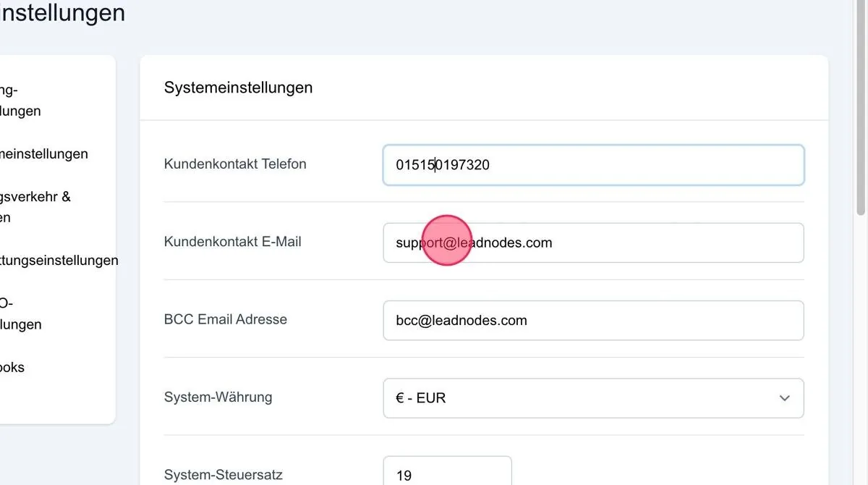Click the 'Systemeinstellungen' panel heading
The height and width of the screenshot is (485, 868).
[x=238, y=88]
